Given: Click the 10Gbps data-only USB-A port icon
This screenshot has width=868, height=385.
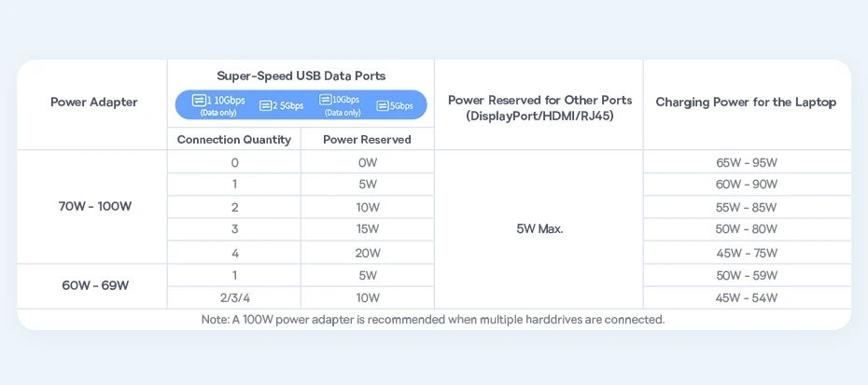Looking at the screenshot, I should [326, 100].
